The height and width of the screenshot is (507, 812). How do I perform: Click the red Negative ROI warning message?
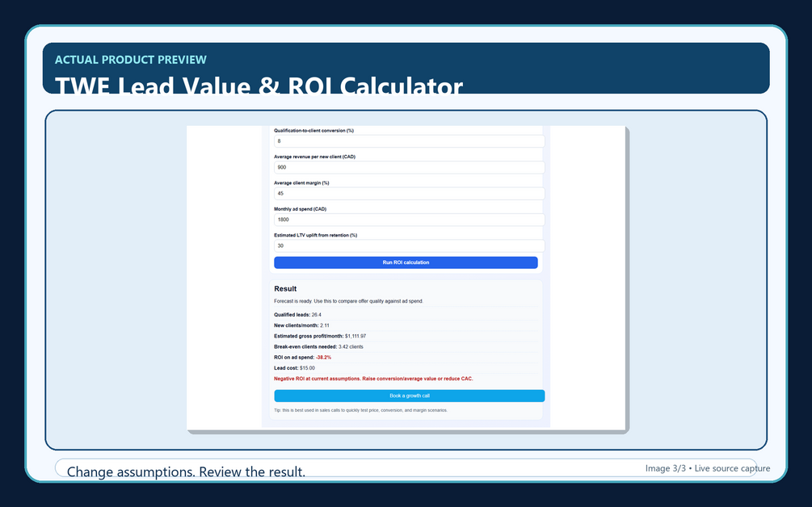tap(373, 379)
